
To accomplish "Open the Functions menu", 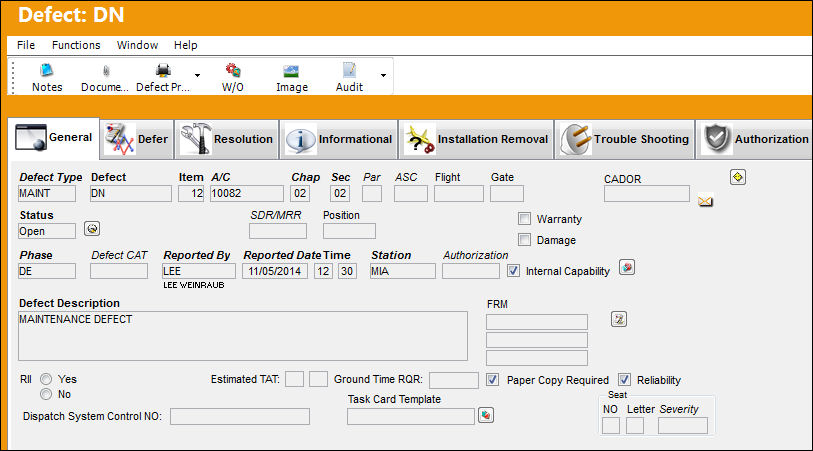I will pyautogui.click(x=76, y=45).
